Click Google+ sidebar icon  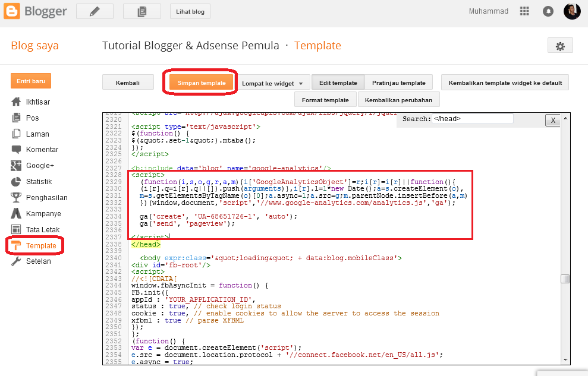[15, 166]
